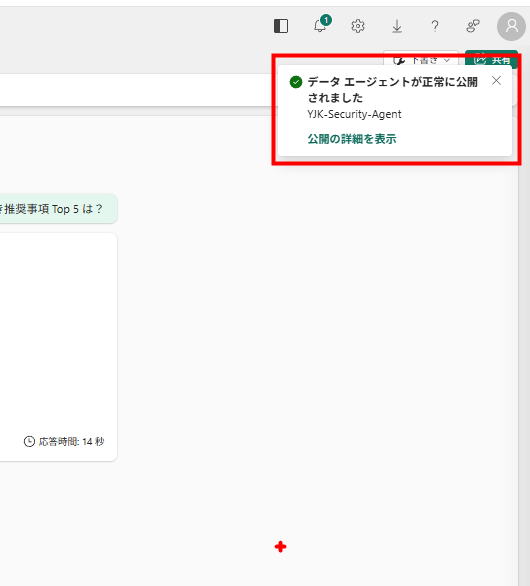
Task: Select YJK-Security-Agent text in notification
Action: click(x=354, y=114)
